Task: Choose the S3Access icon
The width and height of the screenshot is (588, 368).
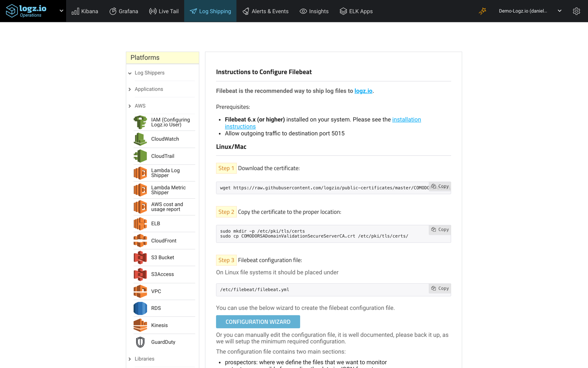Action: tap(140, 274)
